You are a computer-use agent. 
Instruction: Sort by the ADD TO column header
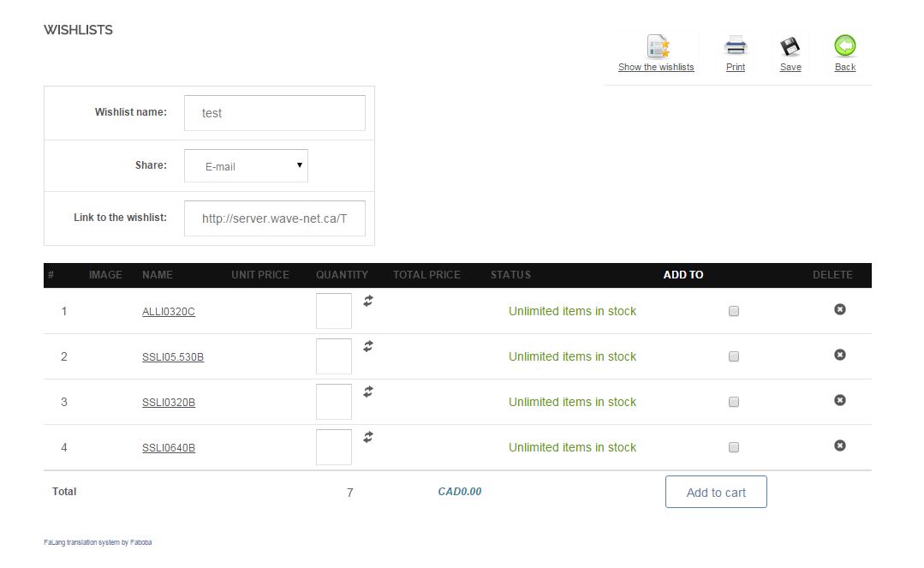point(683,275)
